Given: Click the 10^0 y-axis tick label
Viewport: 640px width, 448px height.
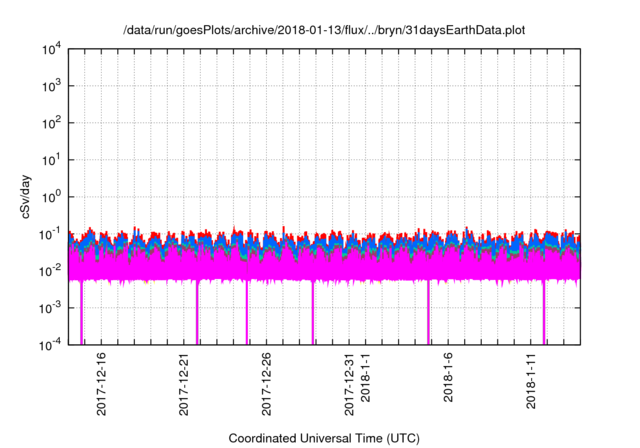Looking at the screenshot, I should (x=52, y=197).
